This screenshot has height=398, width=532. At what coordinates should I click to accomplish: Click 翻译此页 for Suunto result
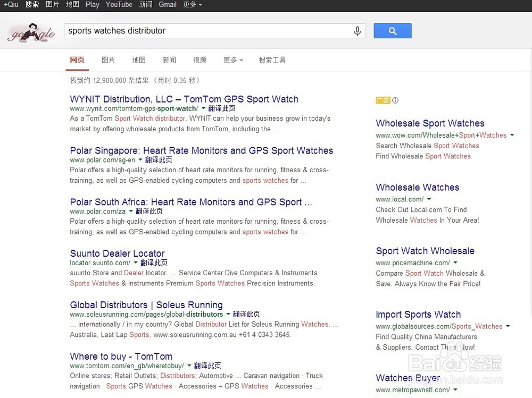point(154,263)
